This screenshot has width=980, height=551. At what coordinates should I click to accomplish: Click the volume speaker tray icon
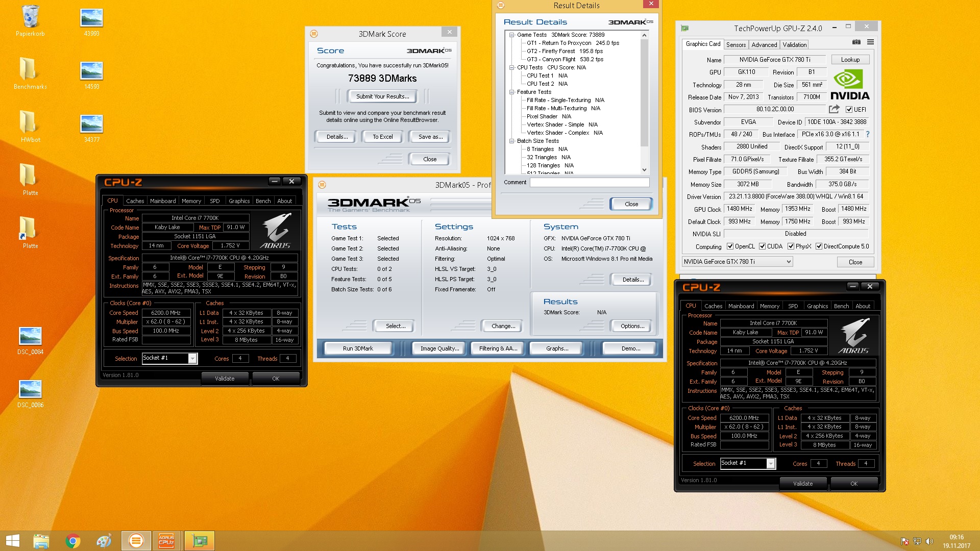[929, 541]
